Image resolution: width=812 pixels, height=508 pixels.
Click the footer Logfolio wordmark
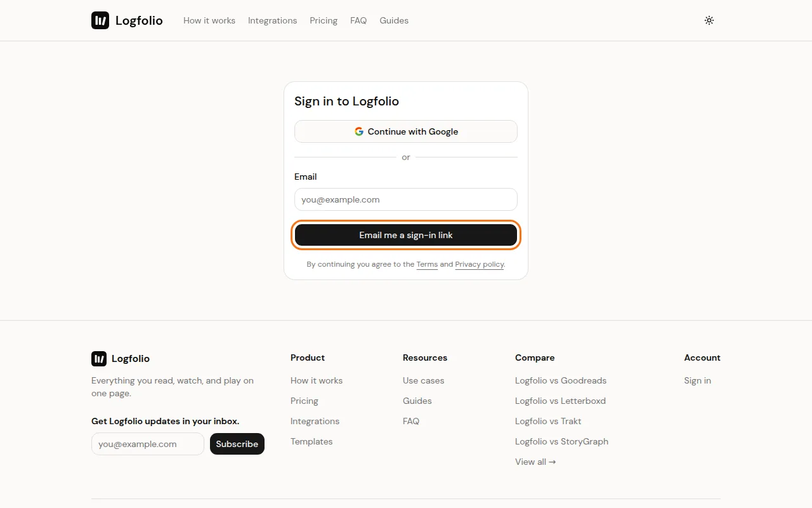coord(131,359)
